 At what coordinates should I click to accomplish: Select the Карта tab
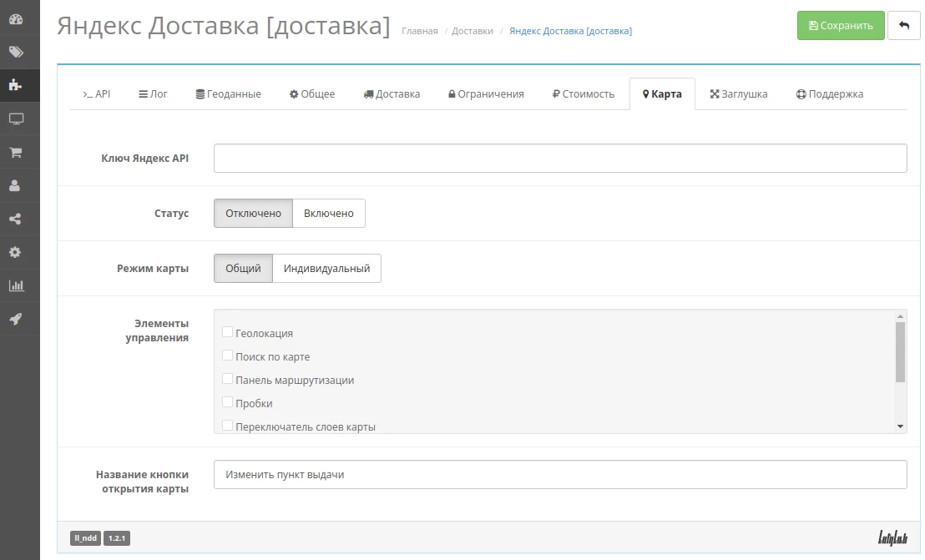(x=662, y=93)
